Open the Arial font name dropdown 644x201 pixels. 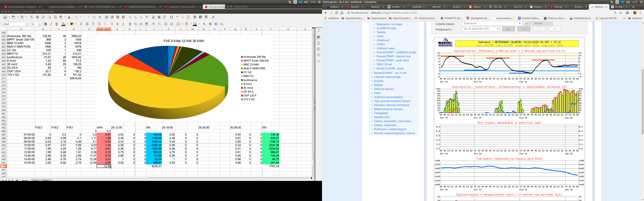[x=27, y=24]
